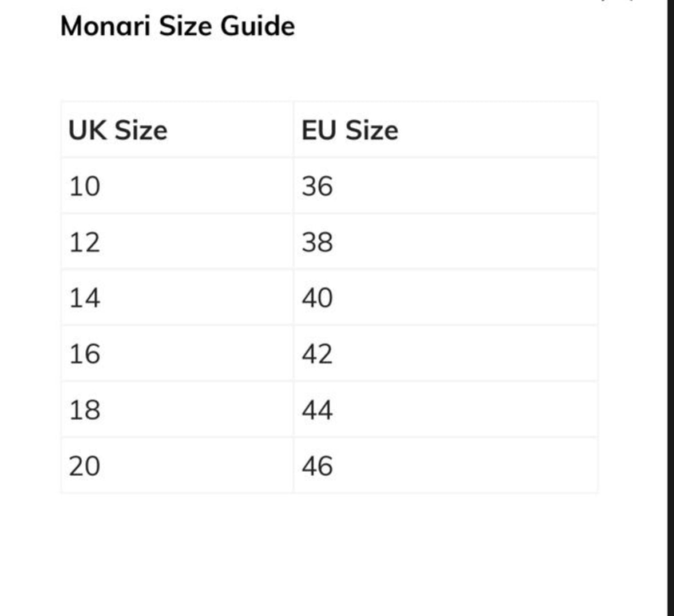
Task: Select the EU size 44 cell
Action: (x=317, y=410)
